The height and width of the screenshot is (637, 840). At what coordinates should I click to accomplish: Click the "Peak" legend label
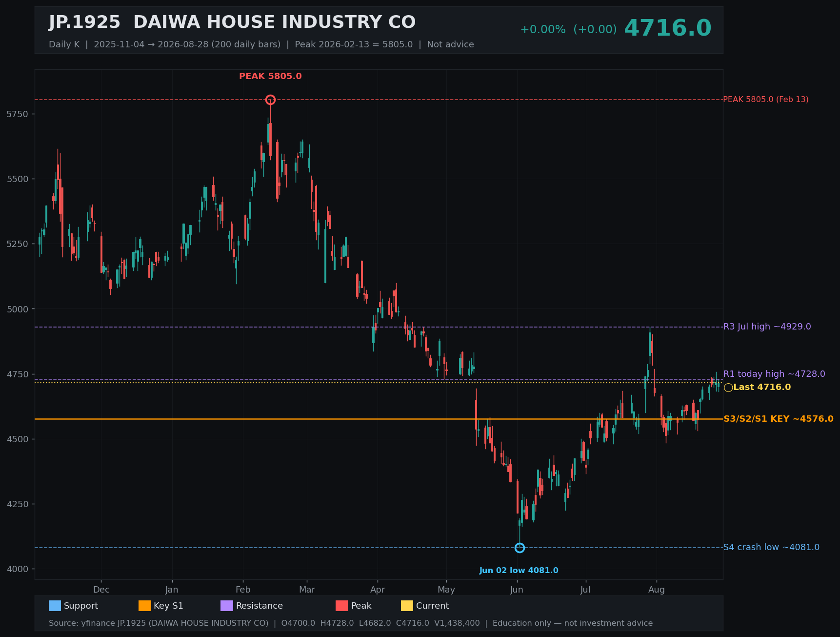tap(361, 606)
